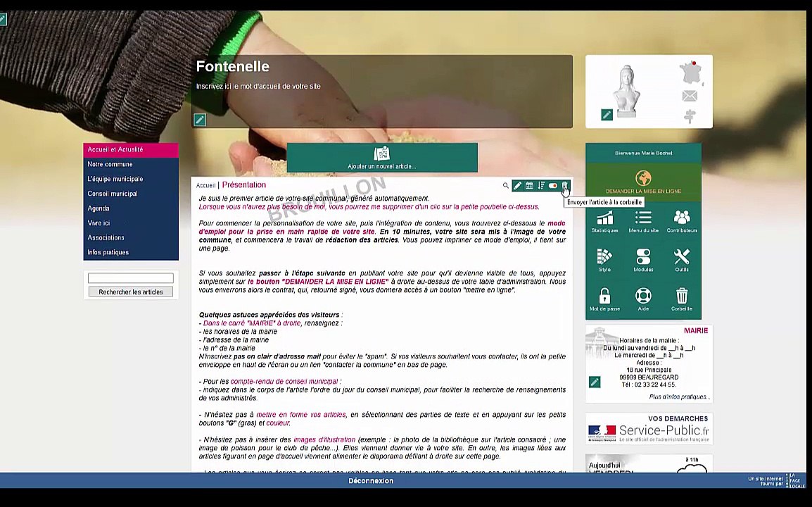Image resolution: width=812 pixels, height=507 pixels.
Task: Open Modules configuration
Action: [643, 261]
